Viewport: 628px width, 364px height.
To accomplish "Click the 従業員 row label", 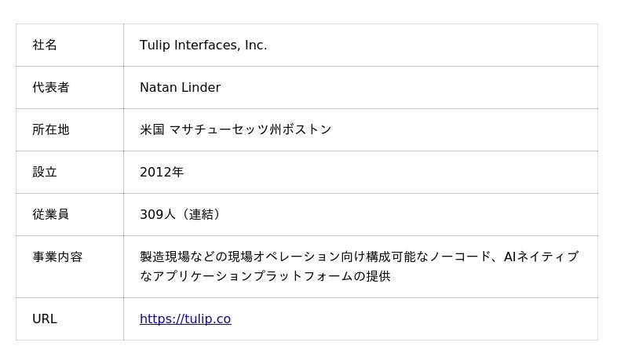I will 51,215.
